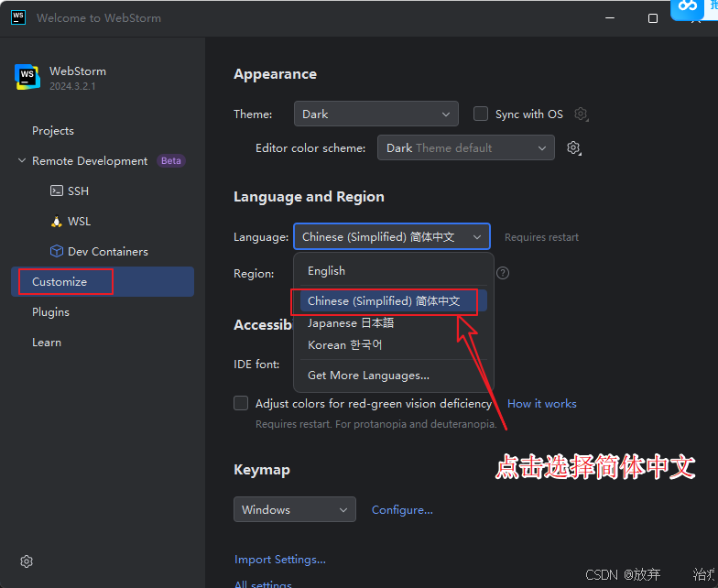Open the Editor color scheme dropdown
Image resolution: width=718 pixels, height=588 pixels.
[x=465, y=147]
